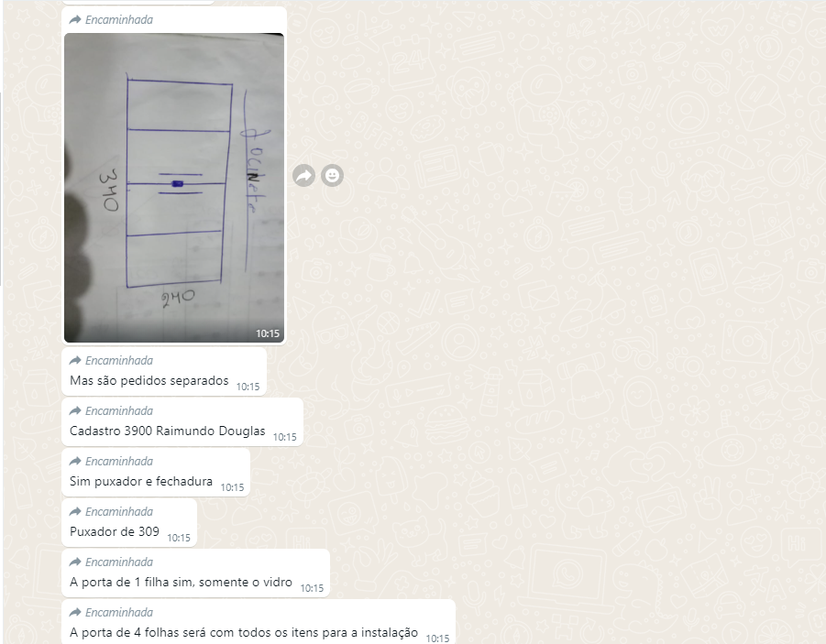Select message text 'Mas são pedidos separados'

point(149,381)
